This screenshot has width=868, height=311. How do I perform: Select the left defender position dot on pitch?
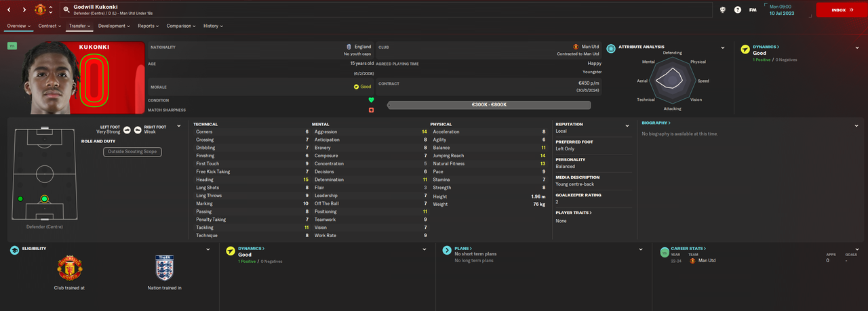point(20,199)
